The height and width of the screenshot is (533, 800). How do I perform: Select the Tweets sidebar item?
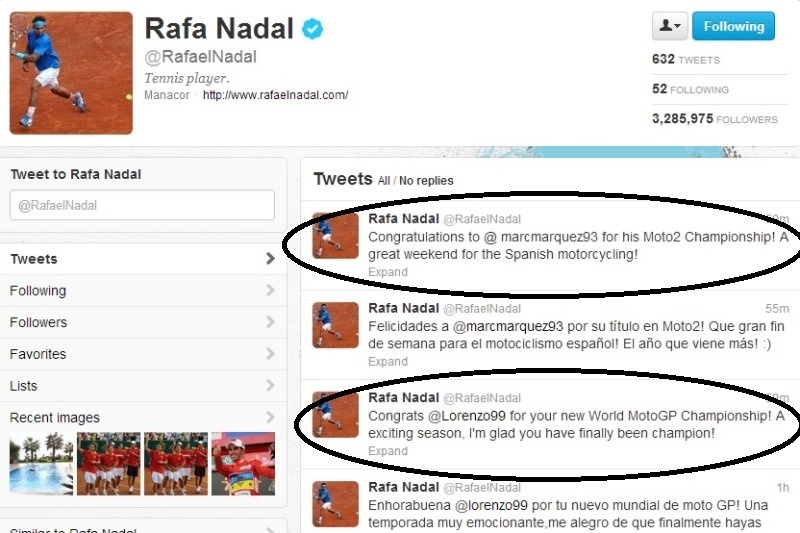[x=143, y=259]
